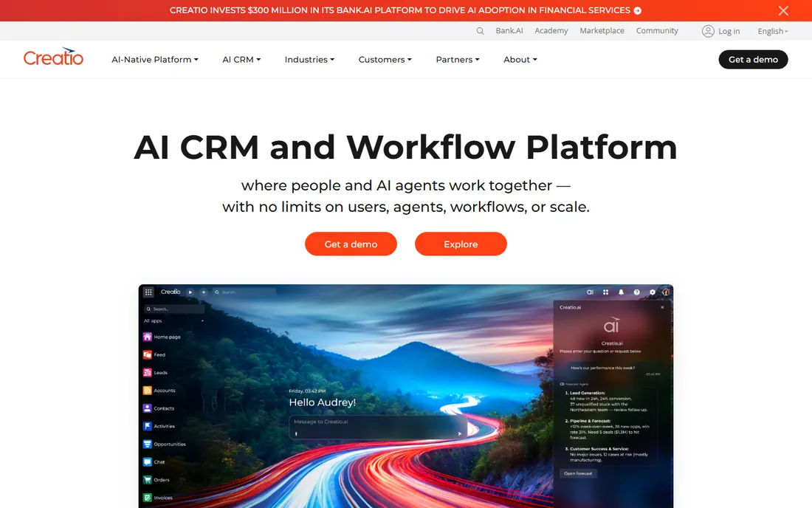Click the Opportunities icon in the preview sidebar
The height and width of the screenshot is (508, 812).
(147, 444)
